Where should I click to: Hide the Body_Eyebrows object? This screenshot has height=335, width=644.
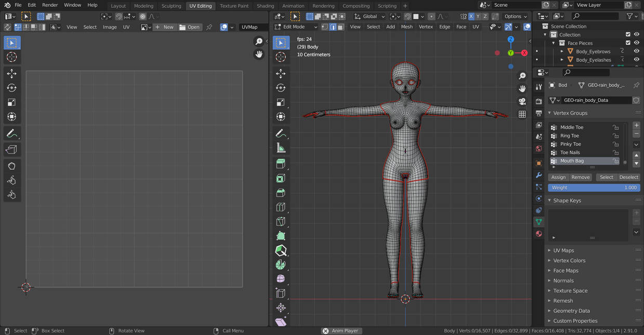pyautogui.click(x=636, y=51)
